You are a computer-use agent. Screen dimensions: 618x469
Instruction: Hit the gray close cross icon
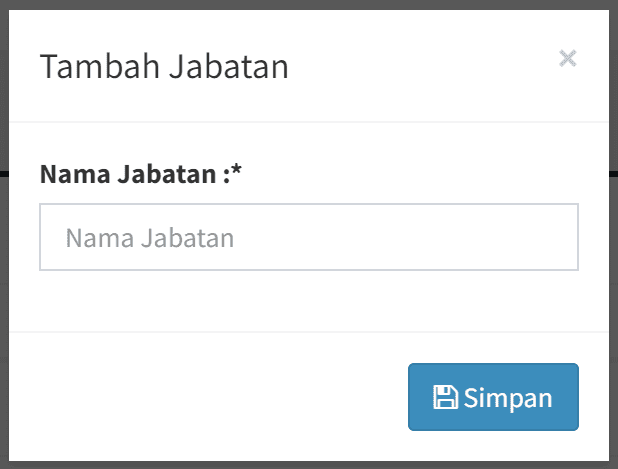pyautogui.click(x=568, y=59)
